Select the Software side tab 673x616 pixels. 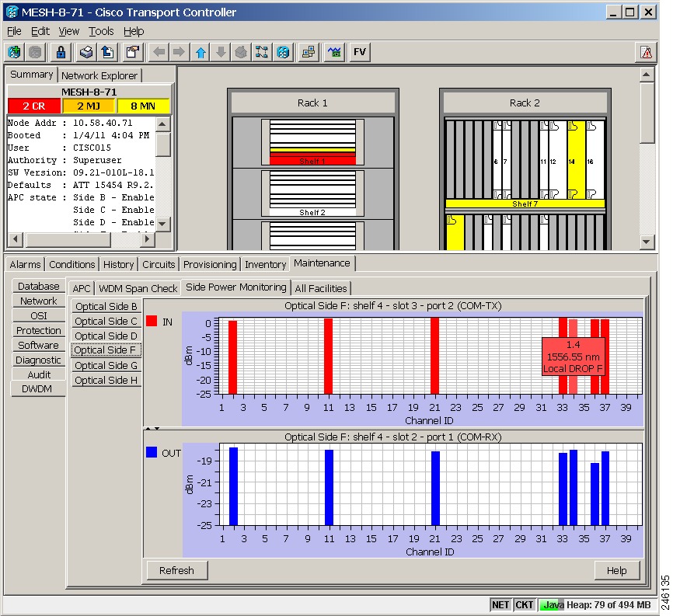pyautogui.click(x=39, y=346)
